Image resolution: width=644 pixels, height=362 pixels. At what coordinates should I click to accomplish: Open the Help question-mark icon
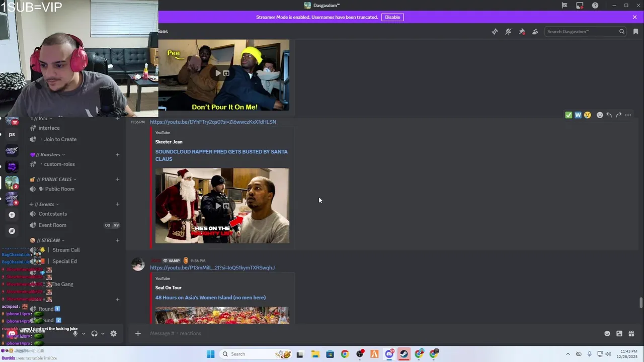(595, 6)
